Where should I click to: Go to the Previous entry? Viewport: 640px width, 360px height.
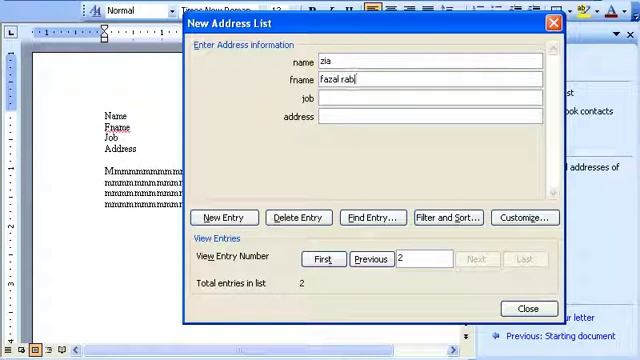coord(371,259)
